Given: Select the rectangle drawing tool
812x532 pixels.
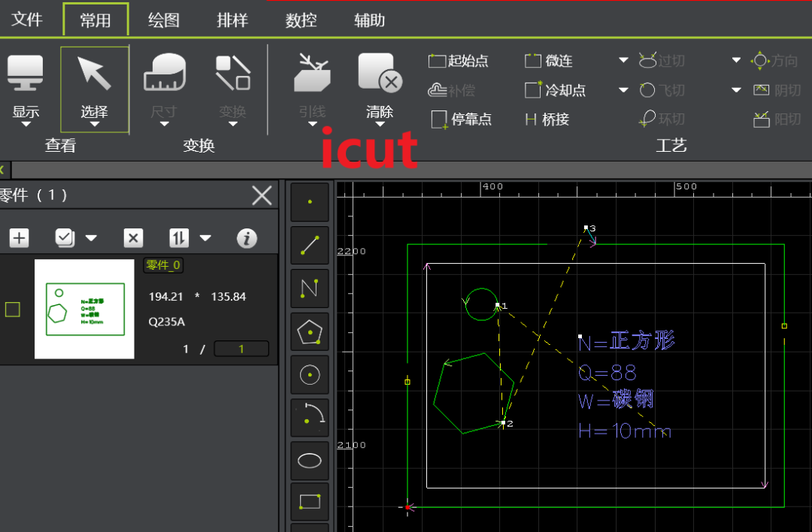Looking at the screenshot, I should (x=310, y=502).
